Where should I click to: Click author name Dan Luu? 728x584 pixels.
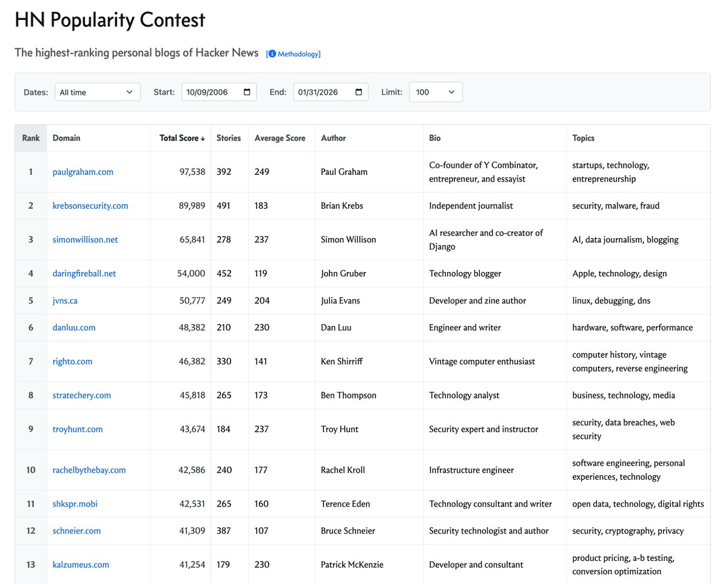pos(336,328)
